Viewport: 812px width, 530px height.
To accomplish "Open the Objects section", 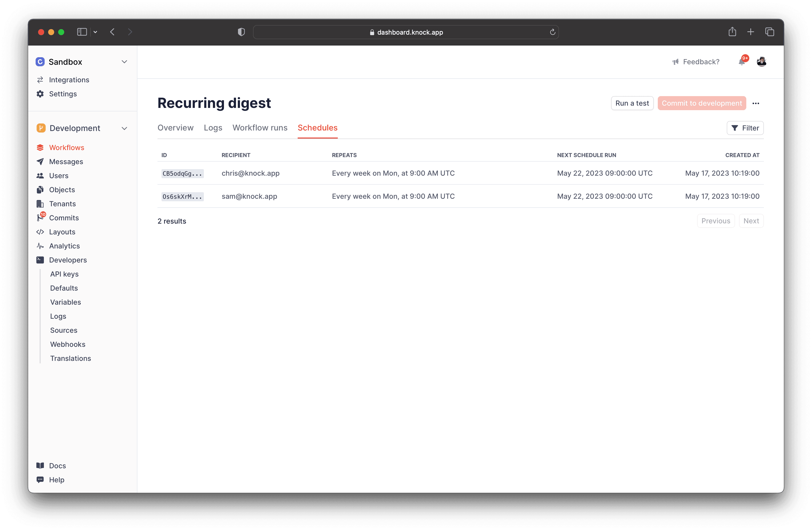I will (62, 189).
